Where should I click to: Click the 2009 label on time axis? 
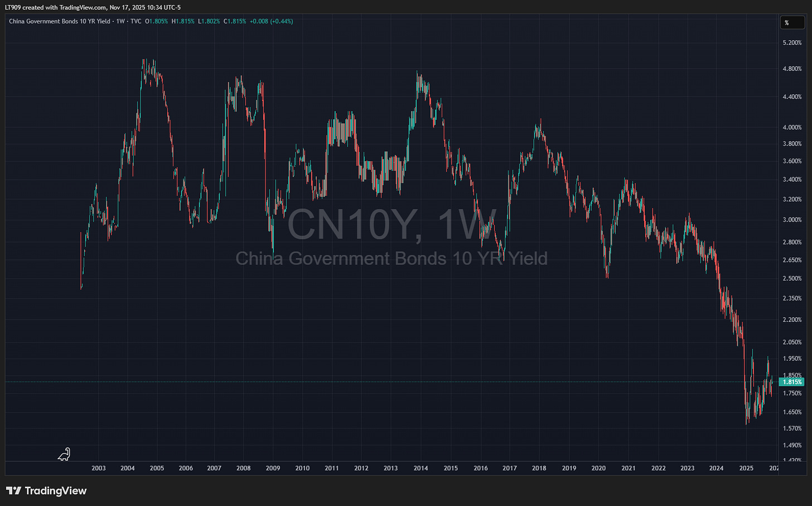pos(273,468)
